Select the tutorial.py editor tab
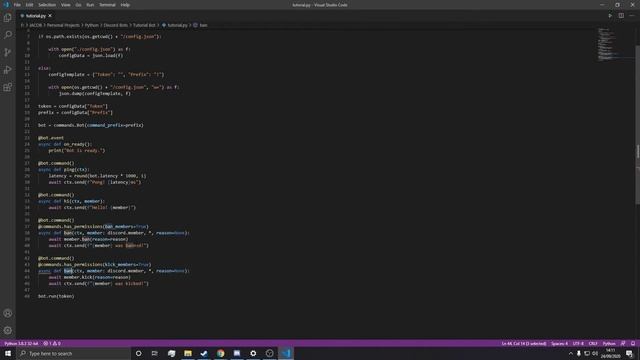640x360 pixels. 36,16
